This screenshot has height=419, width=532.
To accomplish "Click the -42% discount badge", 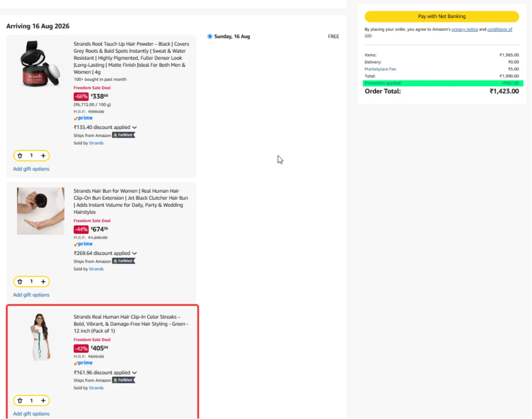I will pos(81,348).
